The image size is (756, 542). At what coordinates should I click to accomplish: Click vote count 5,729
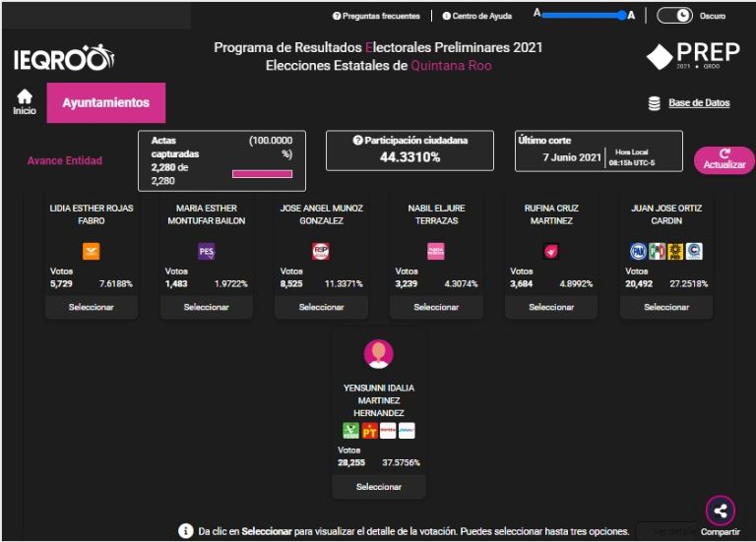pos(61,283)
